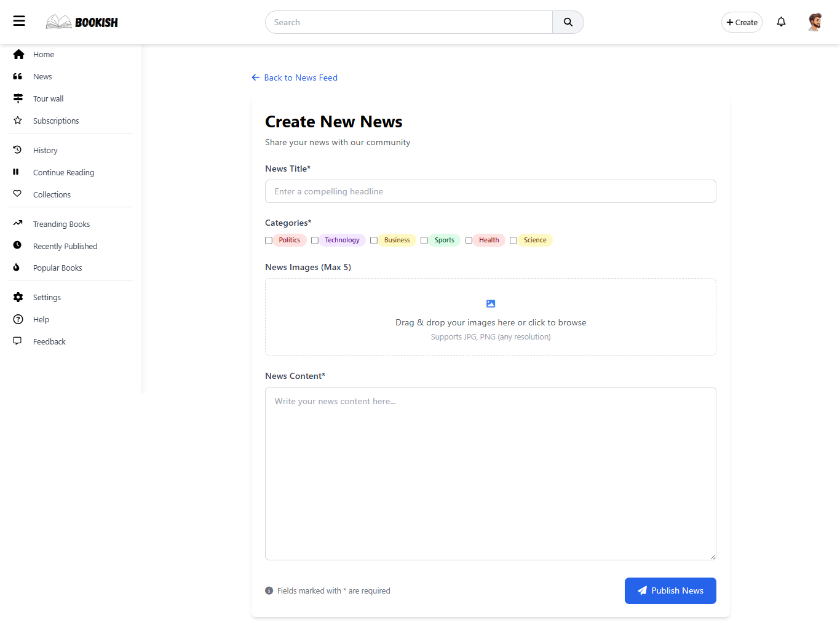Open notifications bell icon
This screenshot has height=644, width=840.
point(781,22)
